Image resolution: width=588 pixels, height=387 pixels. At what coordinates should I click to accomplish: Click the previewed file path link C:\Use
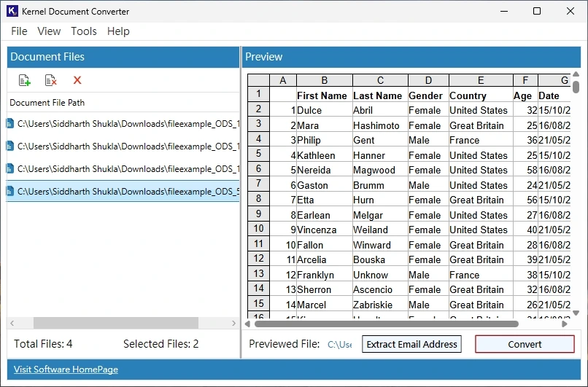340,344
